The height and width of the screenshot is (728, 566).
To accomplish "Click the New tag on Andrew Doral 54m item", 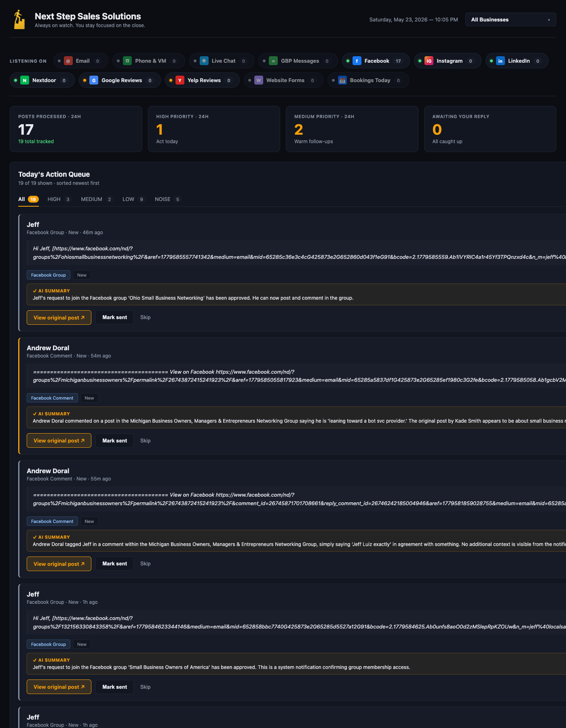I will point(89,398).
